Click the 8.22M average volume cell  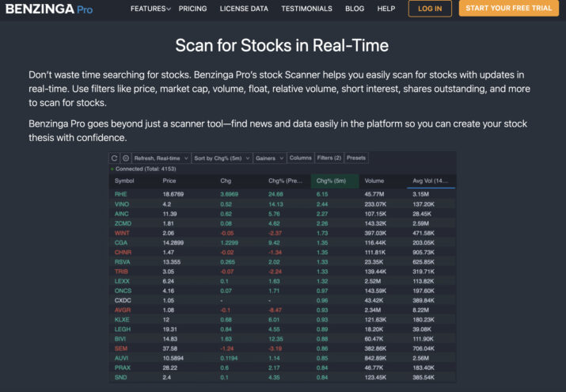pos(421,310)
